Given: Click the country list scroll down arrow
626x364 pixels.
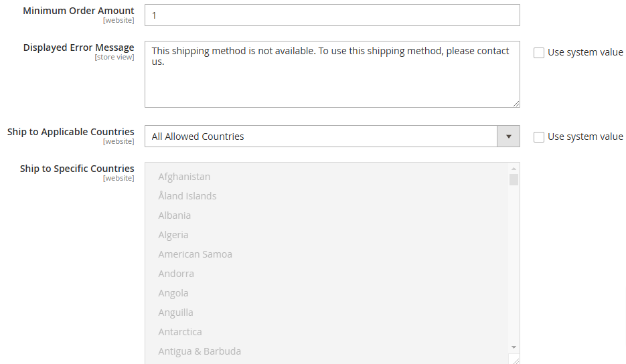Looking at the screenshot, I should pos(514,347).
